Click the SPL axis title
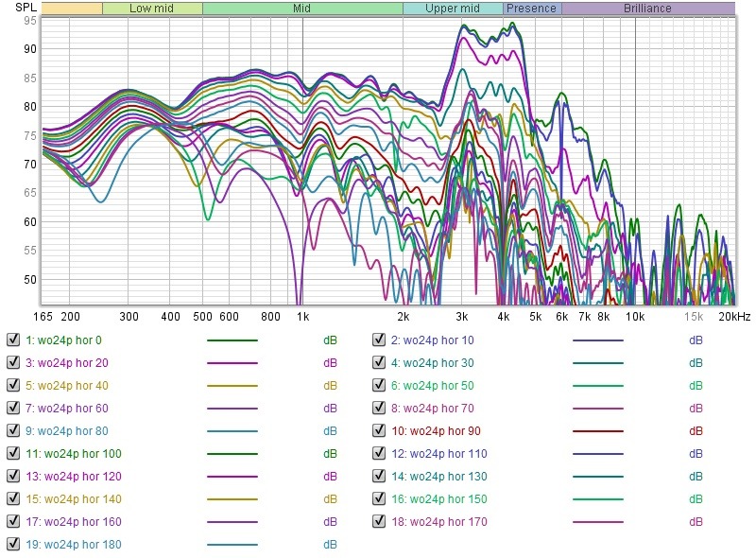Viewport: 756px width, 558px height. click(x=26, y=8)
